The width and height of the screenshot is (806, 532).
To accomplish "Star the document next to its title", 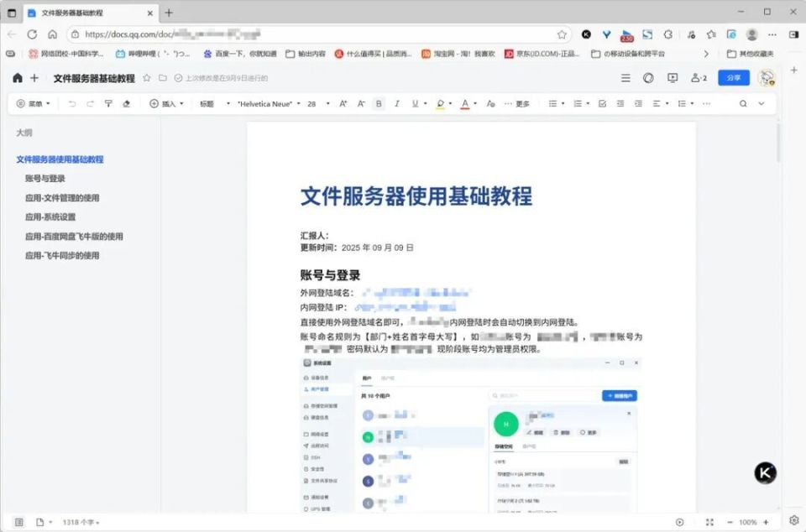I will tap(144, 77).
